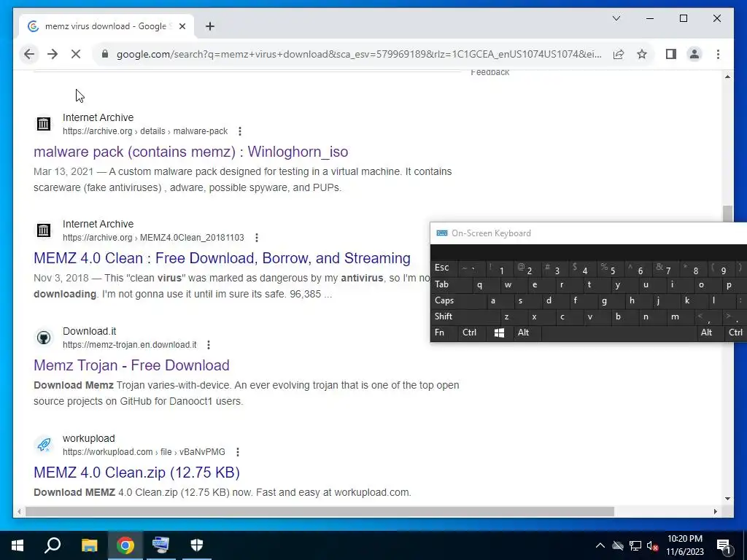
Task: Click the https://archive.org › details › malware-pack URL
Action: point(145,131)
